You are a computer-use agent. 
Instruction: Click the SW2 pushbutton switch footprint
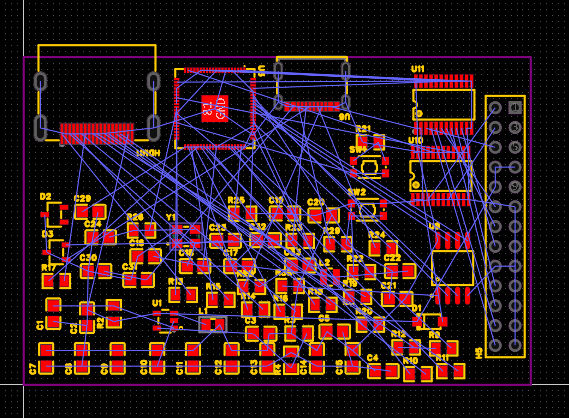click(367, 210)
